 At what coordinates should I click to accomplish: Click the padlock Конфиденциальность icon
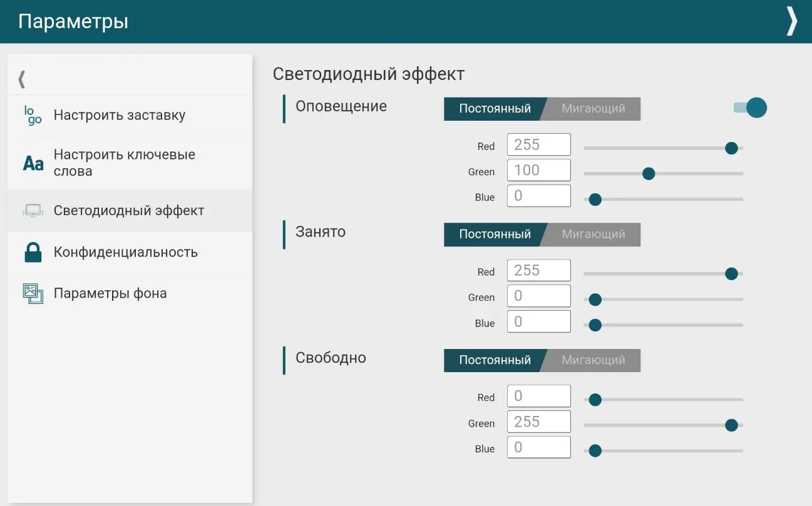point(33,252)
